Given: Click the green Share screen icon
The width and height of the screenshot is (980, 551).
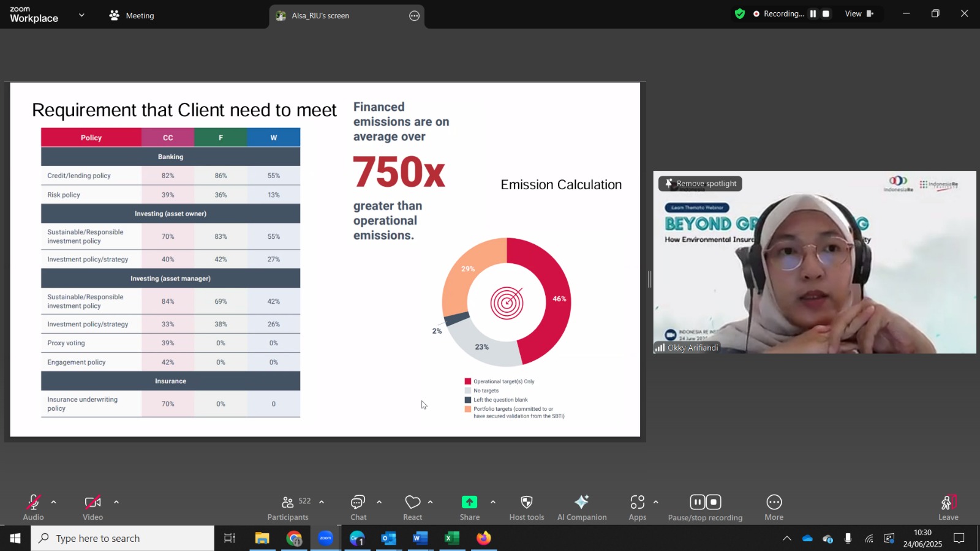Looking at the screenshot, I should pyautogui.click(x=469, y=502).
